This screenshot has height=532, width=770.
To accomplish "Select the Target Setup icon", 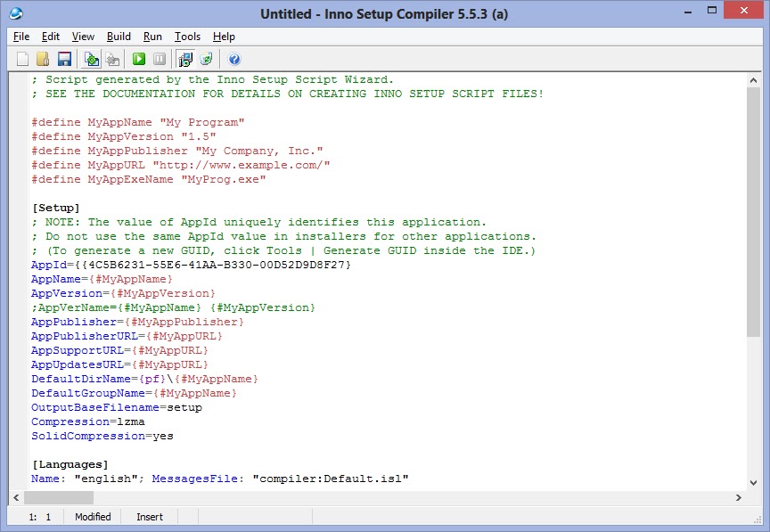I will (x=184, y=59).
